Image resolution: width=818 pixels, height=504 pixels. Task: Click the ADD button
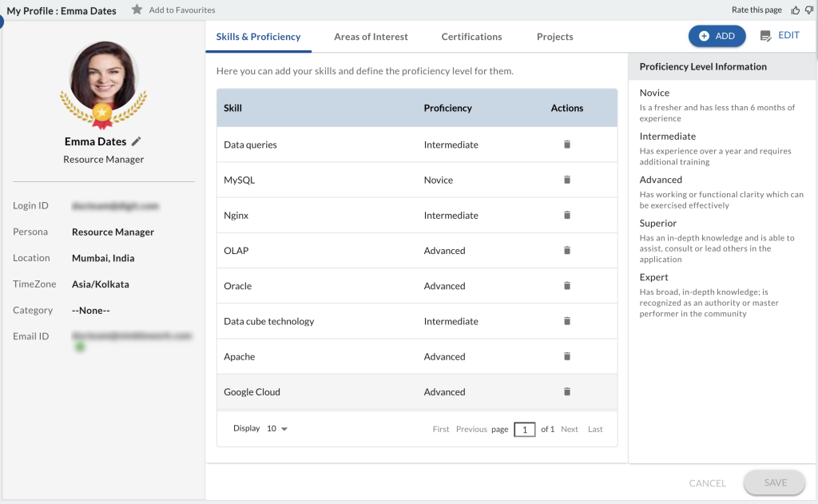(717, 35)
